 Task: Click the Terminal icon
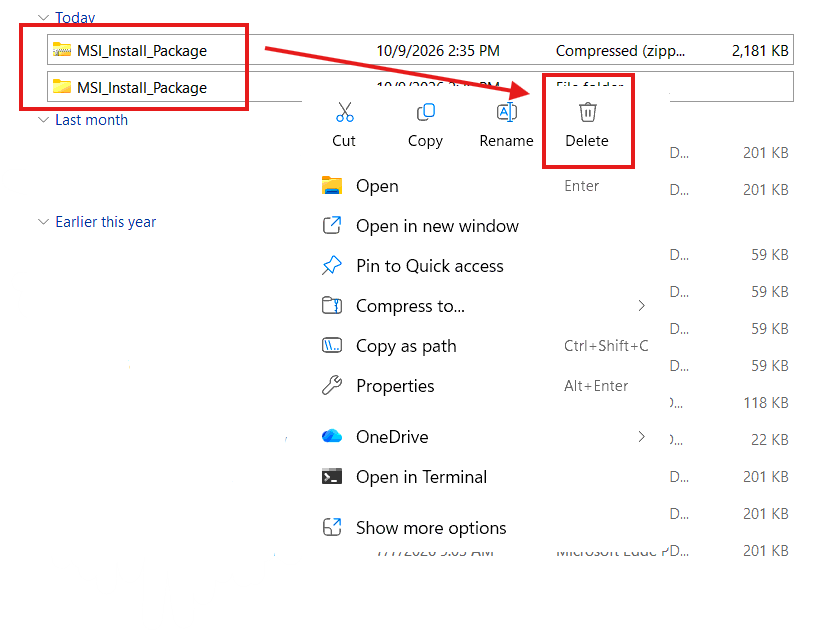tap(332, 476)
